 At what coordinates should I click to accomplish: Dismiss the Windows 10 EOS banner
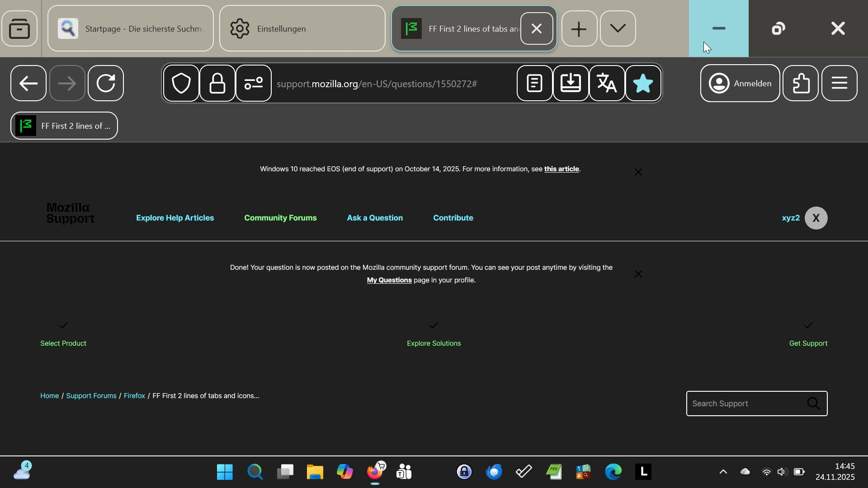(x=638, y=172)
